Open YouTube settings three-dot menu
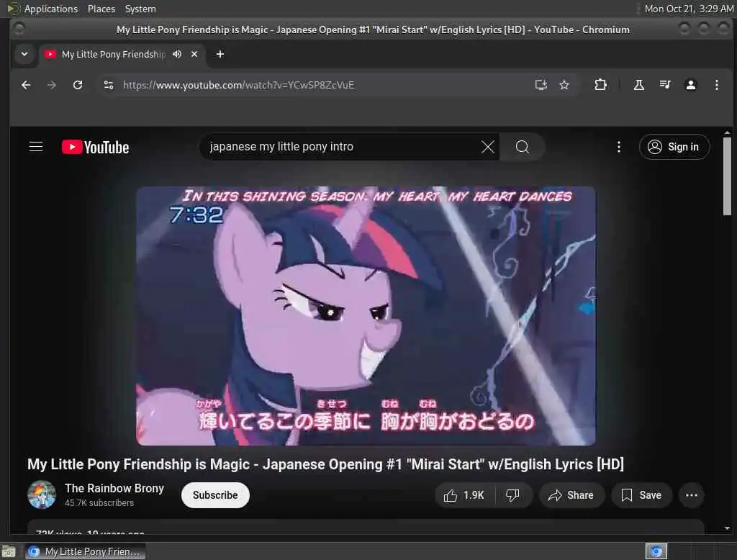The image size is (737, 560). [618, 147]
